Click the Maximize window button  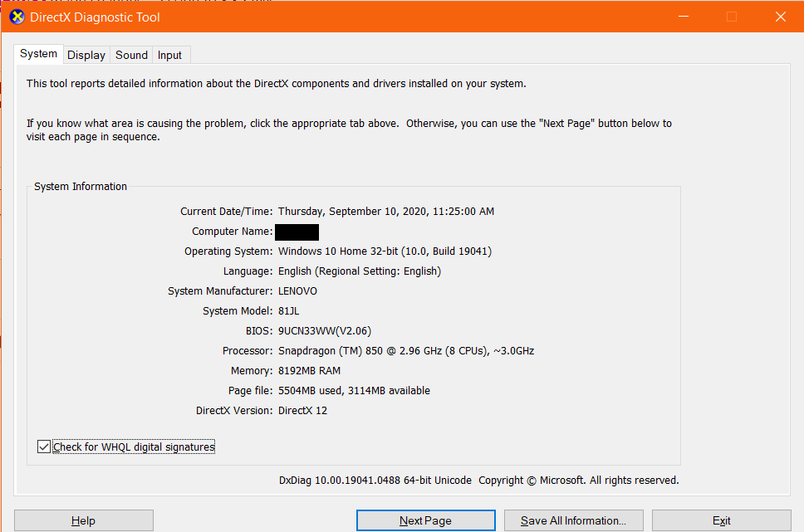(732, 17)
